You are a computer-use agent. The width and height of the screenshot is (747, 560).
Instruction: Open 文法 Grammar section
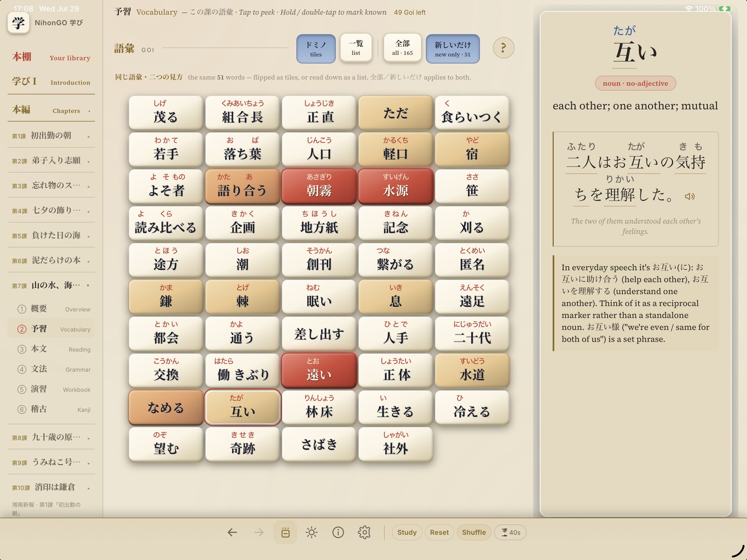click(51, 369)
